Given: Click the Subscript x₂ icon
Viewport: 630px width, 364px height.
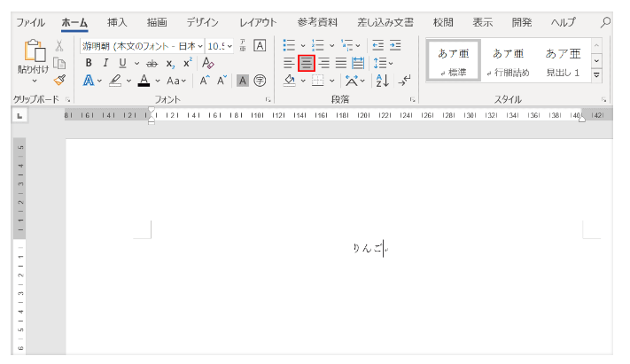Looking at the screenshot, I should 170,63.
